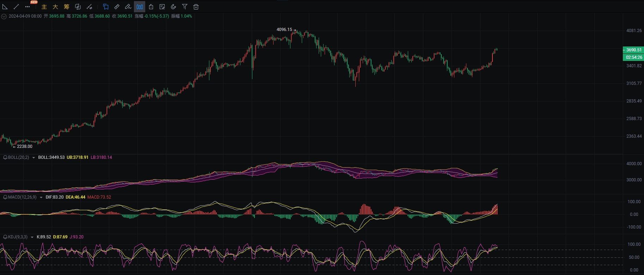Toggle the highlighted candlestick chart icon
Screen dimensions: 644x275
[140, 7]
